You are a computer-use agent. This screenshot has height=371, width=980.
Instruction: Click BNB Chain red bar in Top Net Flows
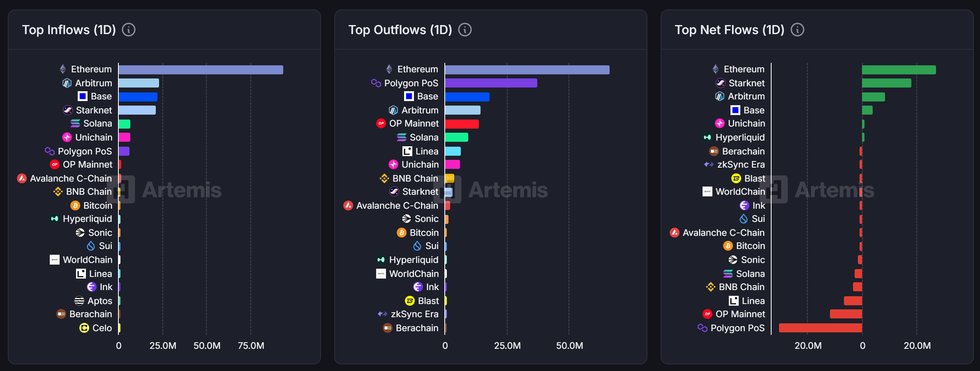pos(857,287)
